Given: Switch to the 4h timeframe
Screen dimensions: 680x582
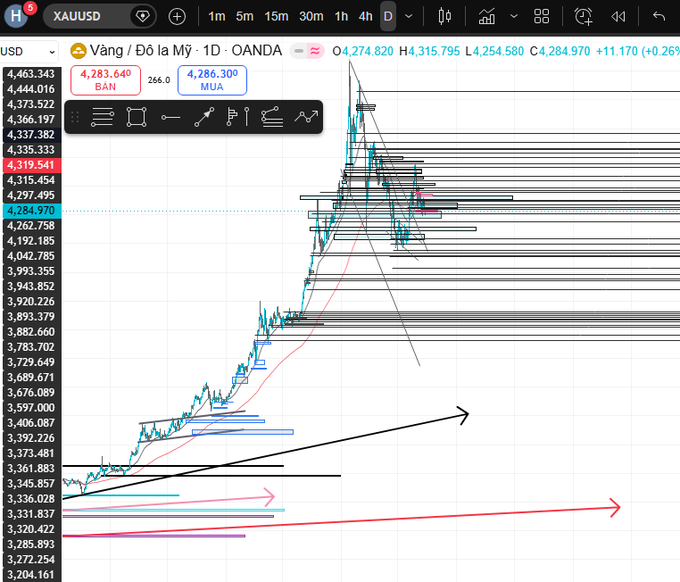Looking at the screenshot, I should click(366, 16).
